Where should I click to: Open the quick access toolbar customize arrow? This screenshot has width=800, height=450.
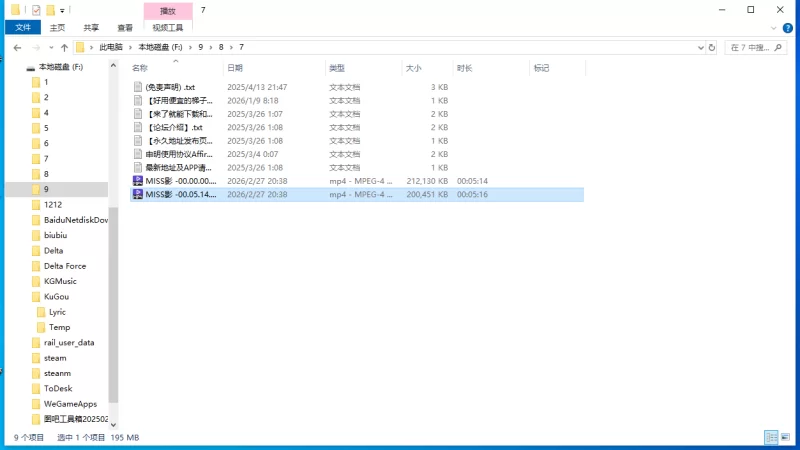point(62,10)
